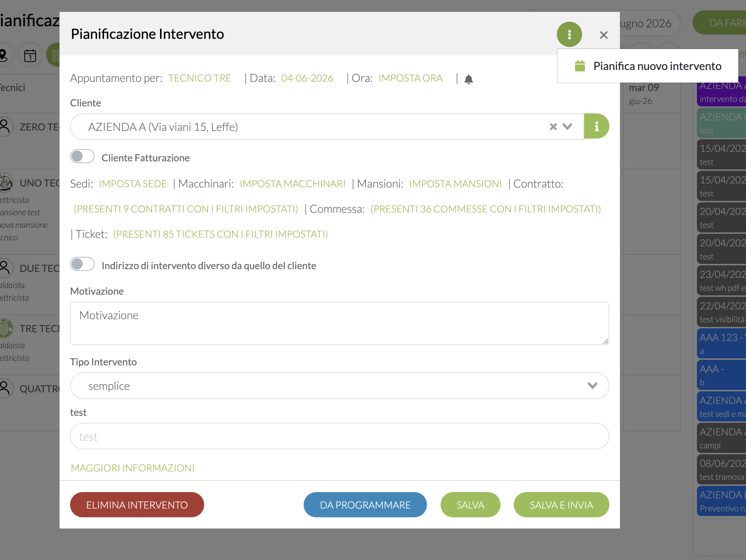Open the 23/04 test wh pdf card
The height and width of the screenshot is (560, 746).
coord(721,280)
